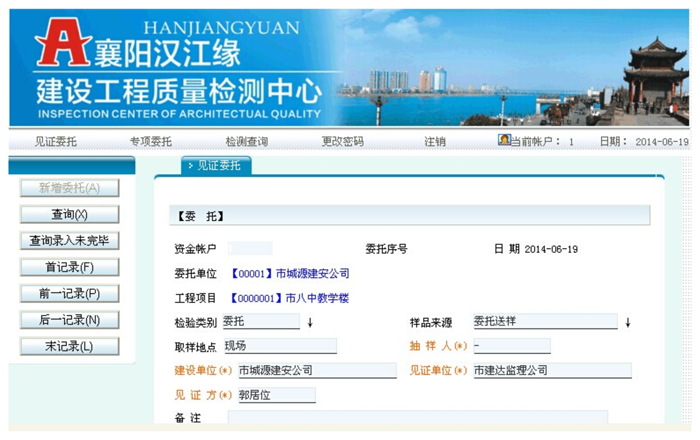Click 注销 to log out

(435, 142)
